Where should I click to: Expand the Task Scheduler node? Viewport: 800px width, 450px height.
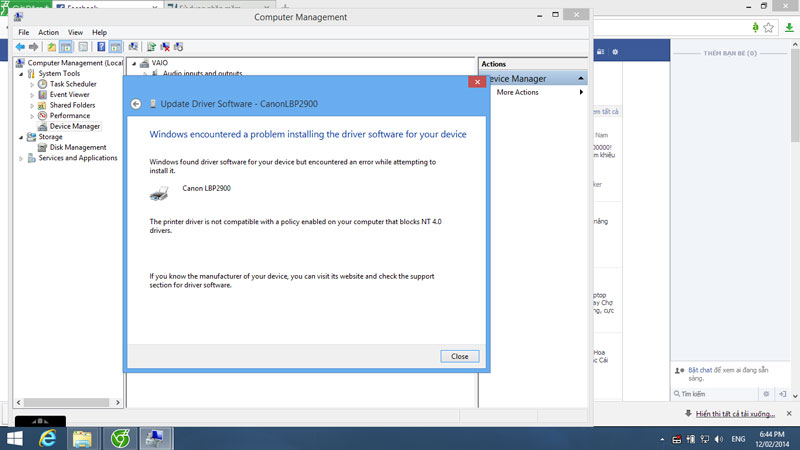pyautogui.click(x=32, y=84)
